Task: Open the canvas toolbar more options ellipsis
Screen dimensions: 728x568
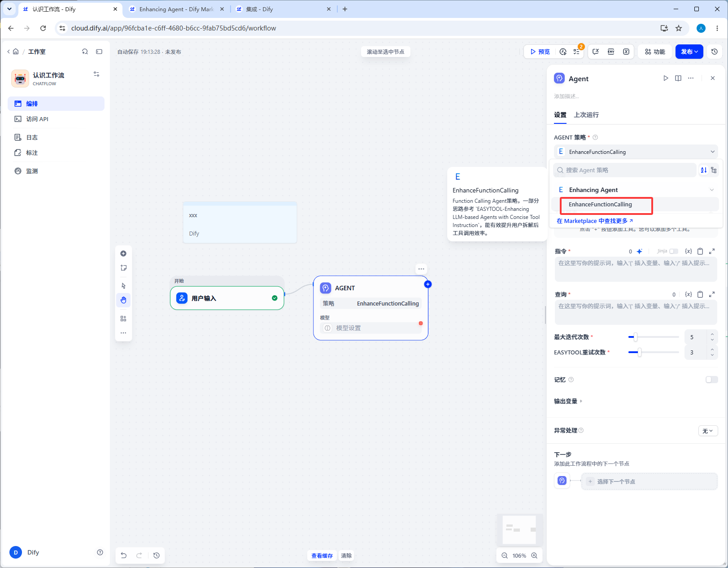Action: (123, 333)
